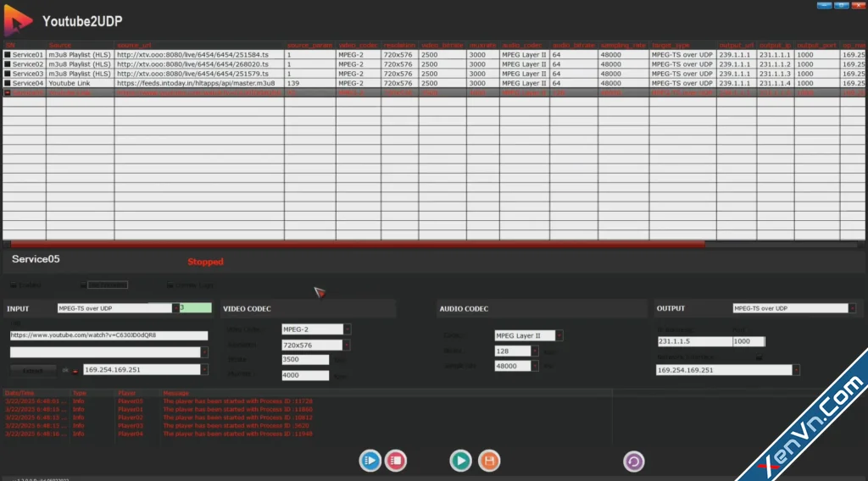Click the Player02 log entry, Process ID 10812

pos(307,417)
